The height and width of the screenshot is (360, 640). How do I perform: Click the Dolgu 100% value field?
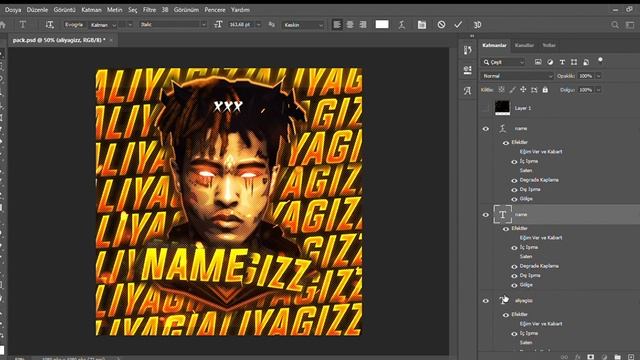585,90
